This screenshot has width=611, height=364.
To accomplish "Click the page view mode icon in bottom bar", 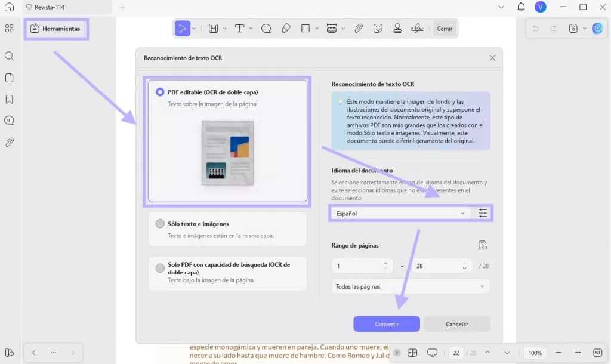I will point(412,353).
